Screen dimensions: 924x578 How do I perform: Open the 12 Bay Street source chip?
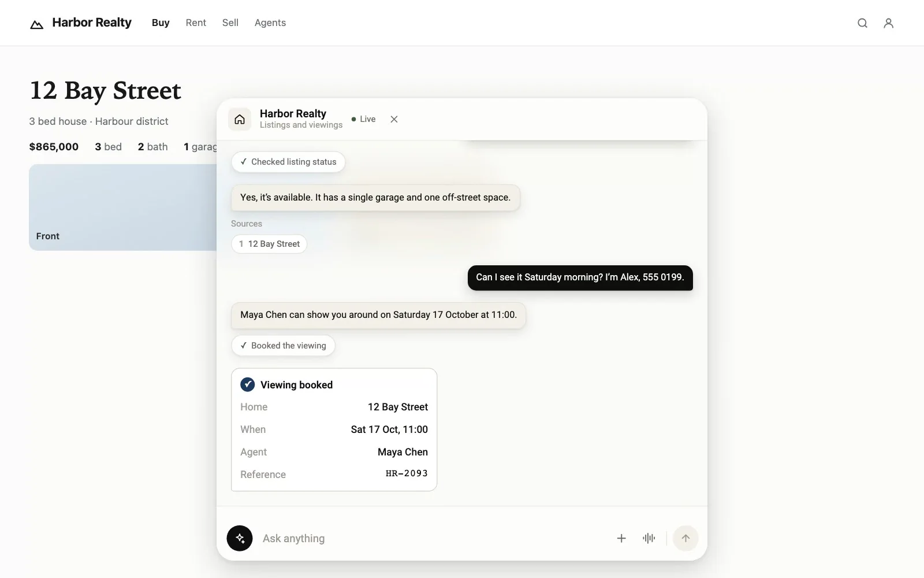[x=269, y=244]
